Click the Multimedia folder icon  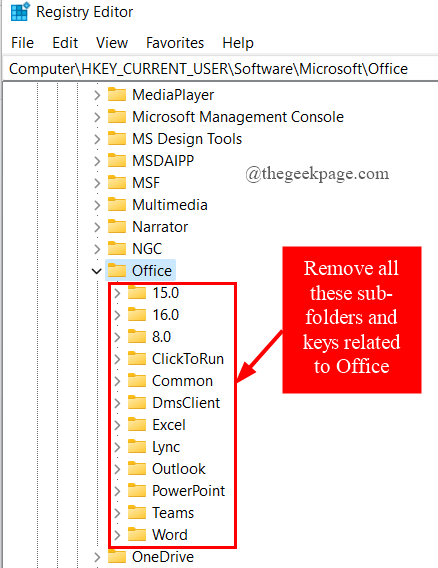(x=117, y=204)
